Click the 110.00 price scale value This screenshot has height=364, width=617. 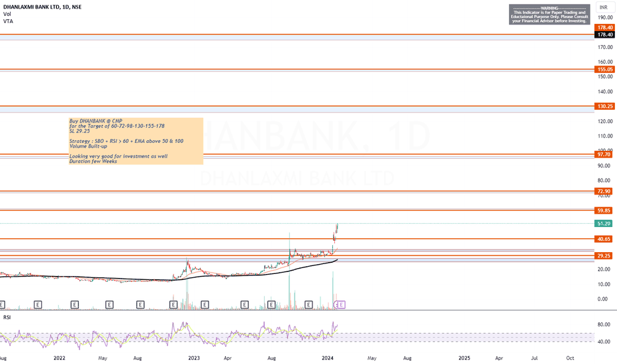coord(605,136)
